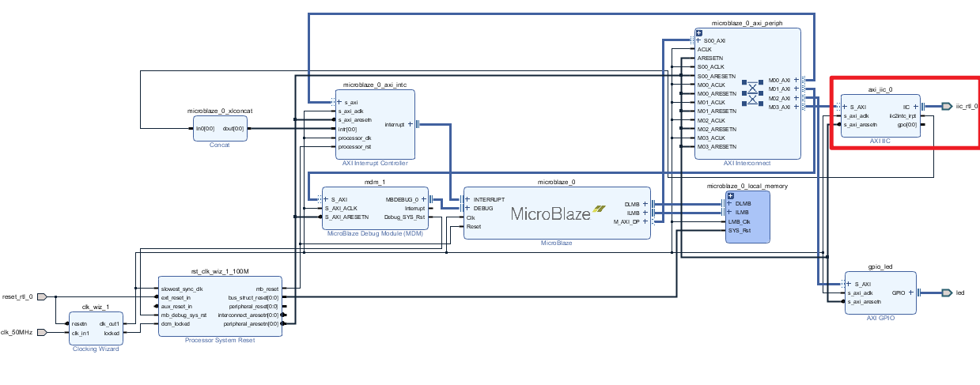Viewport: 980px width, 385px height.
Task: Select the rst_clk_wiz_1_100M block title
Action: (219, 270)
